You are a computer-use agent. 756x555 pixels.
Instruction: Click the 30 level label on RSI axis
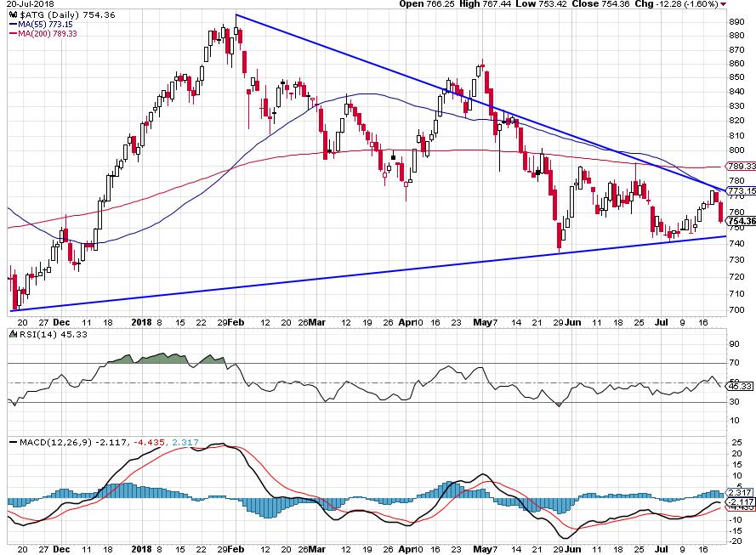pyautogui.click(x=734, y=402)
